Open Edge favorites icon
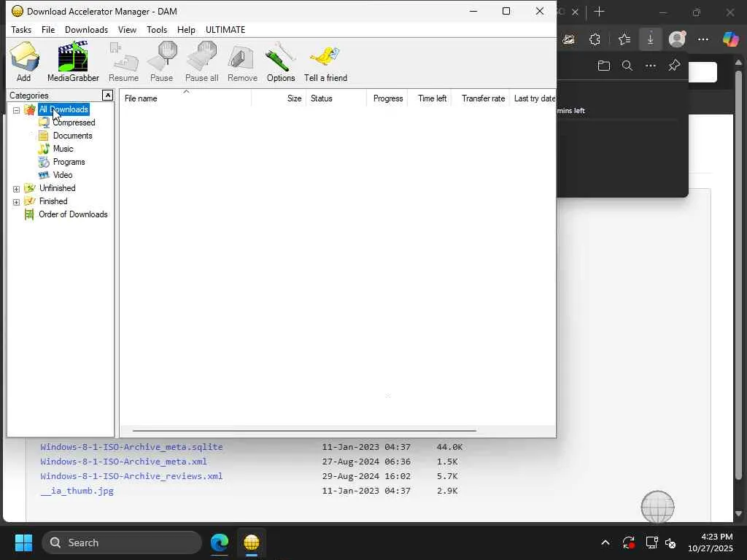 click(x=624, y=39)
